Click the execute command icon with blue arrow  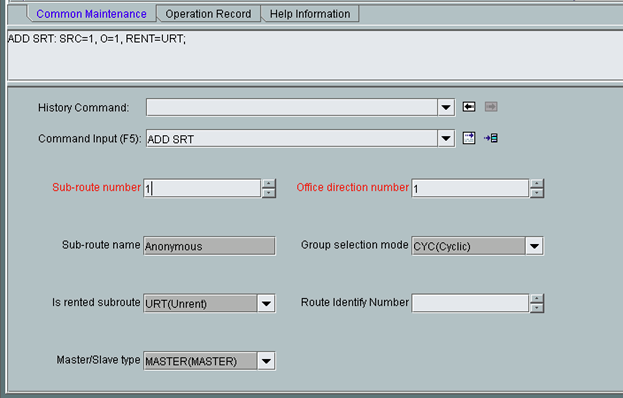click(x=491, y=138)
